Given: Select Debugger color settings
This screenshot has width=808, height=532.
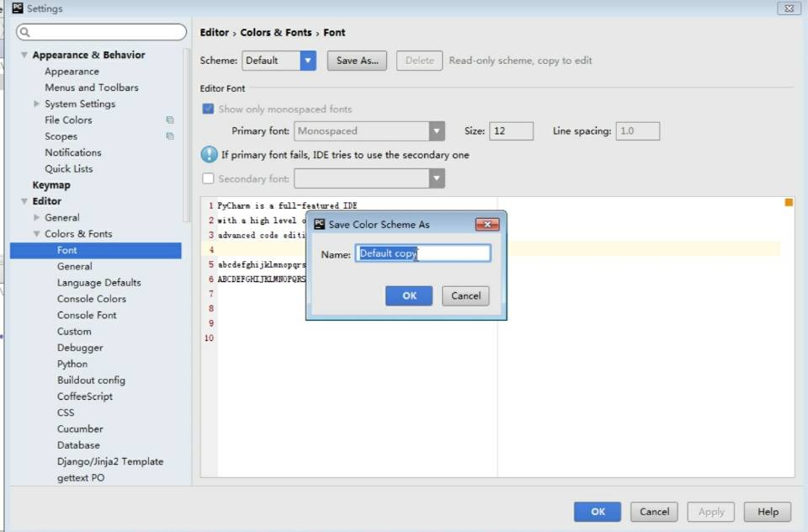Looking at the screenshot, I should point(80,348).
